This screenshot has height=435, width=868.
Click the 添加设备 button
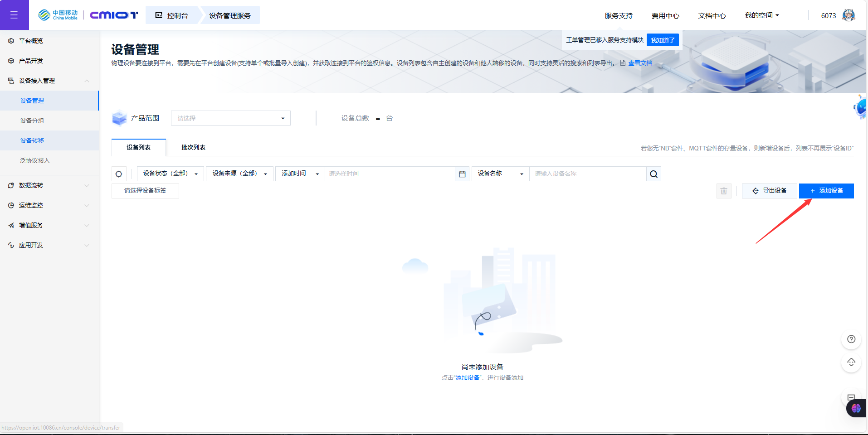click(826, 191)
